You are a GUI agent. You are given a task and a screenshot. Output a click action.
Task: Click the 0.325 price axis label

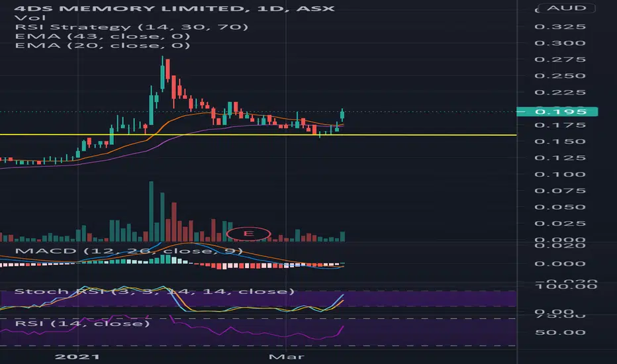[x=560, y=26]
